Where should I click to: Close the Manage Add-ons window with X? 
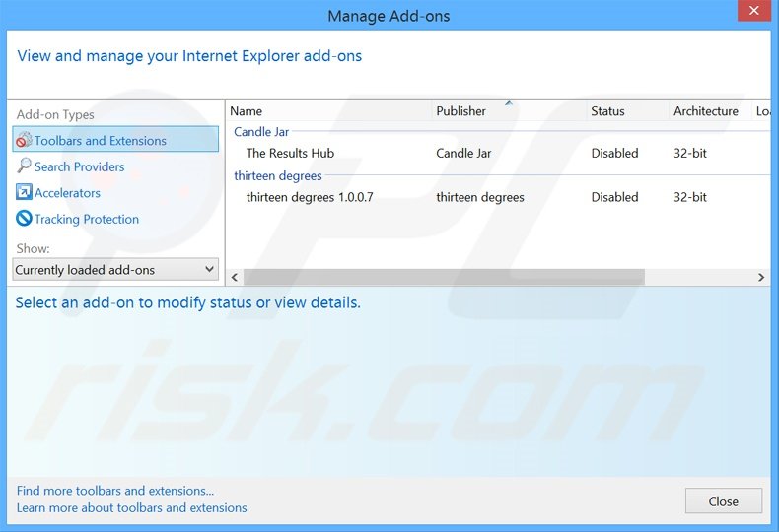753,11
